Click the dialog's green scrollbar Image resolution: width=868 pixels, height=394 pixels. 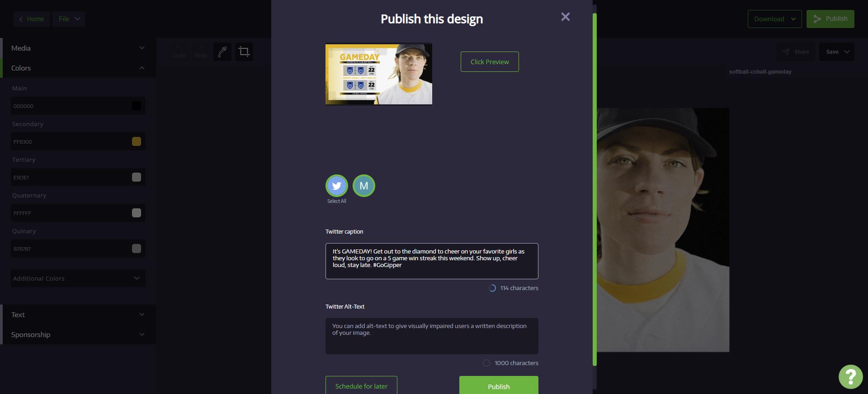(594, 190)
